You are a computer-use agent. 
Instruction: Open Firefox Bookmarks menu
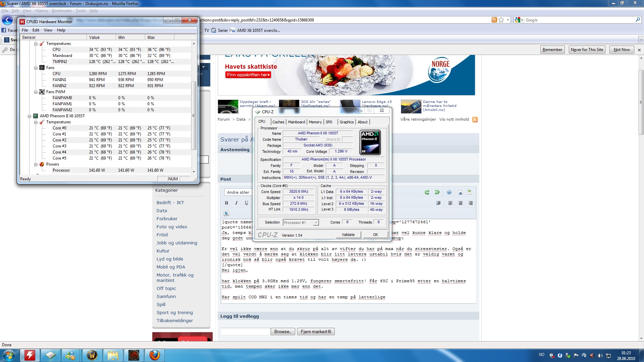coord(62,11)
